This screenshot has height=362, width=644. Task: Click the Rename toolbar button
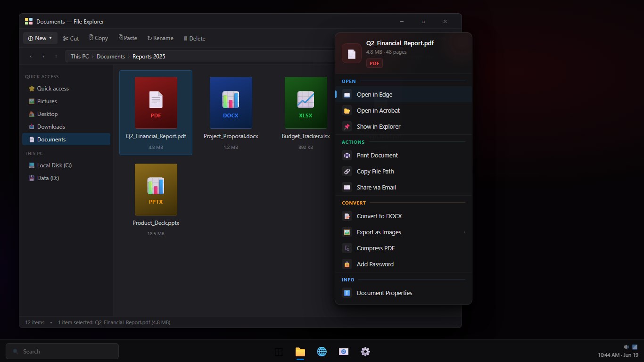tap(160, 38)
